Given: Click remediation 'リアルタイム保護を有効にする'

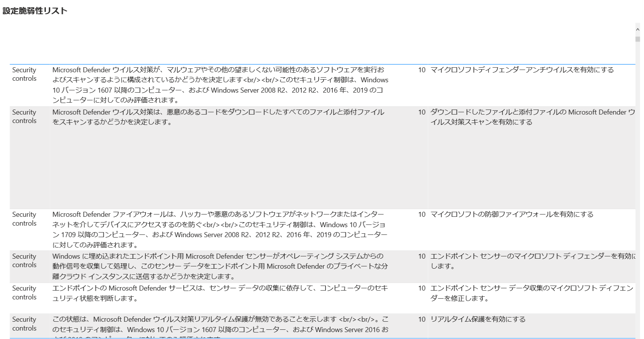Looking at the screenshot, I should [478, 319].
